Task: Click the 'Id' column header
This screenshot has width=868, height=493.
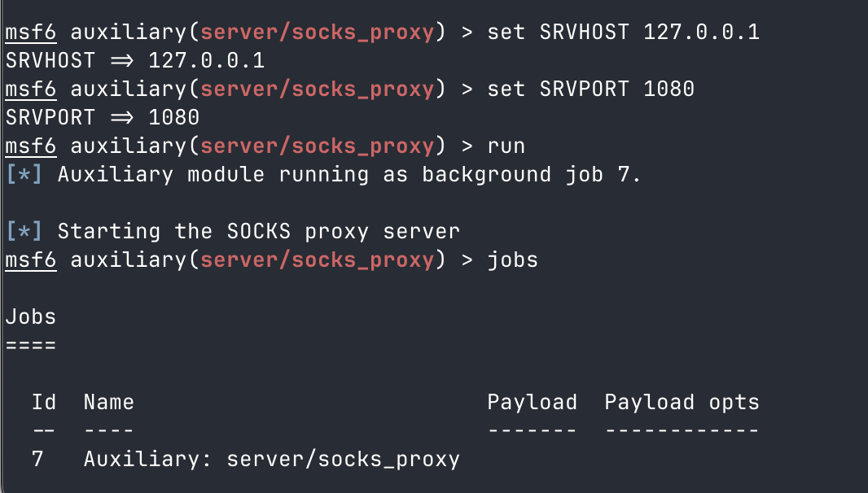Action: 44,402
